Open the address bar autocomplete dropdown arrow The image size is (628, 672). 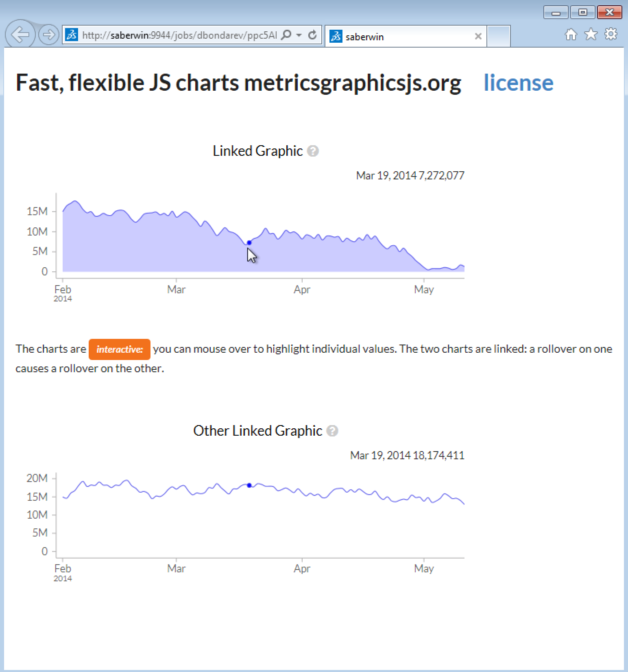[x=299, y=35]
